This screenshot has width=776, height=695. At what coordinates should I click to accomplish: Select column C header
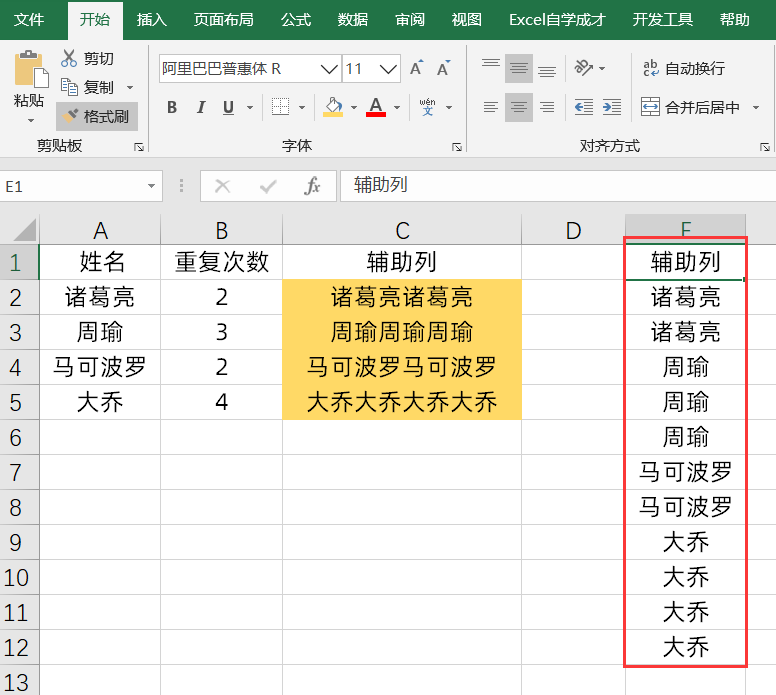(402, 230)
